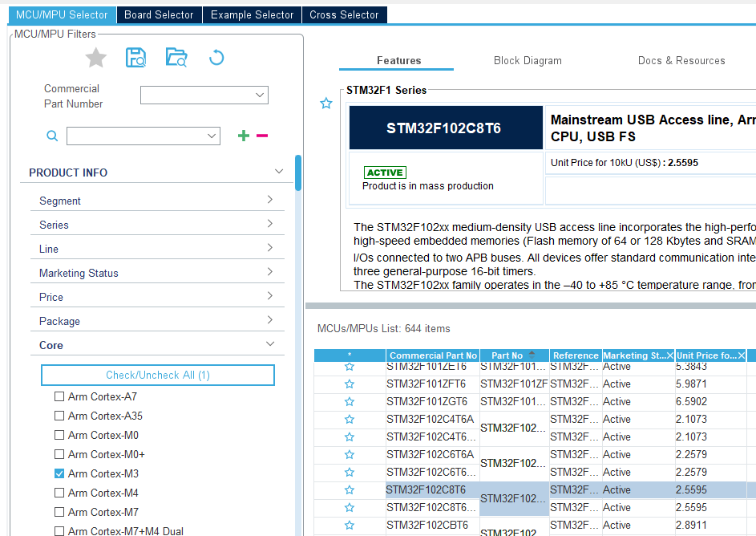Switch to Board Selector tab
756x536 pixels.
click(159, 15)
